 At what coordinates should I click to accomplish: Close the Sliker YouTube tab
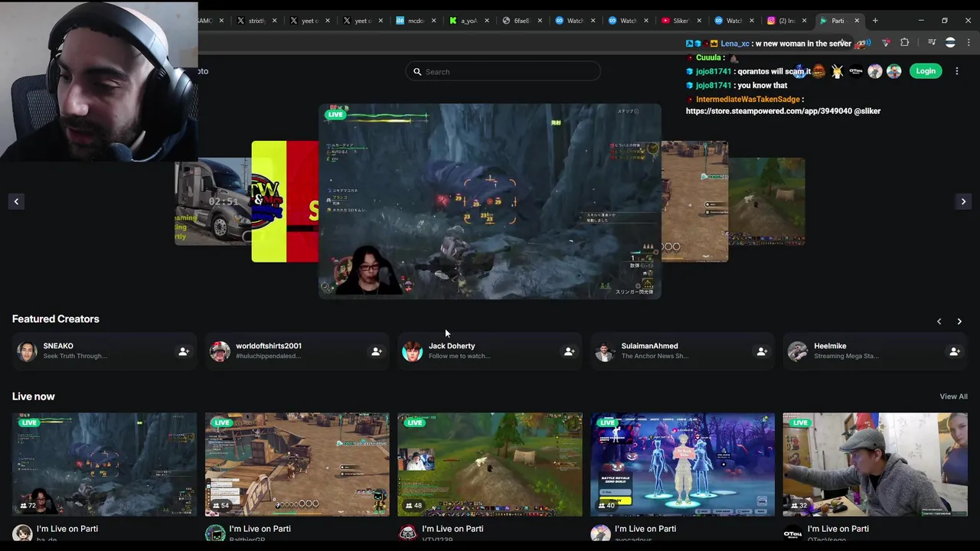(x=698, y=21)
